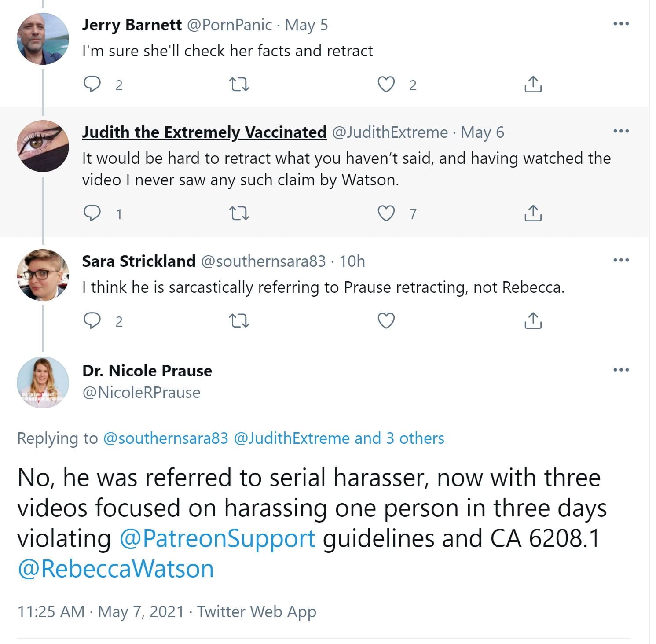Open the @RebeccaWatson mention link
The height and width of the screenshot is (644, 656).
116,569
